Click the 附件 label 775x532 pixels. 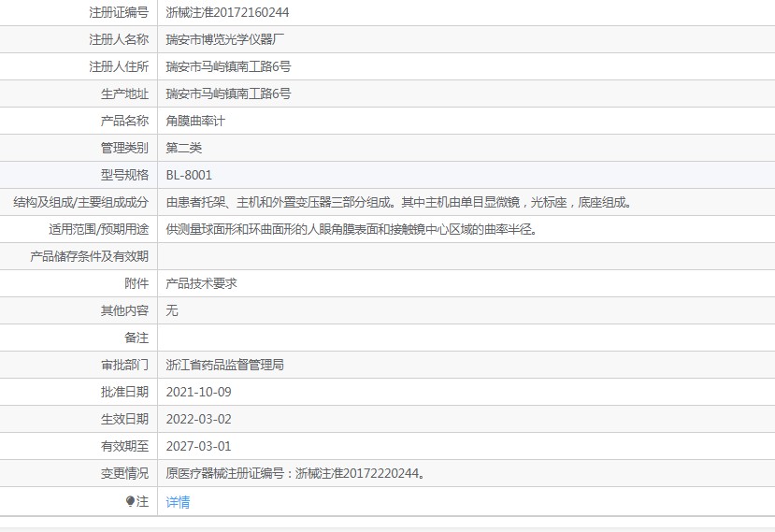[x=136, y=283]
